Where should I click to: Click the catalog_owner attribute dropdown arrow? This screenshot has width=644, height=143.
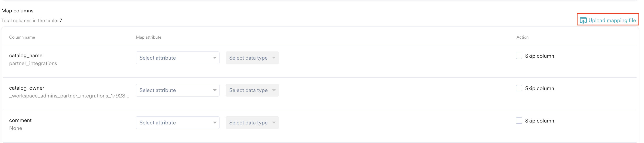(215, 90)
